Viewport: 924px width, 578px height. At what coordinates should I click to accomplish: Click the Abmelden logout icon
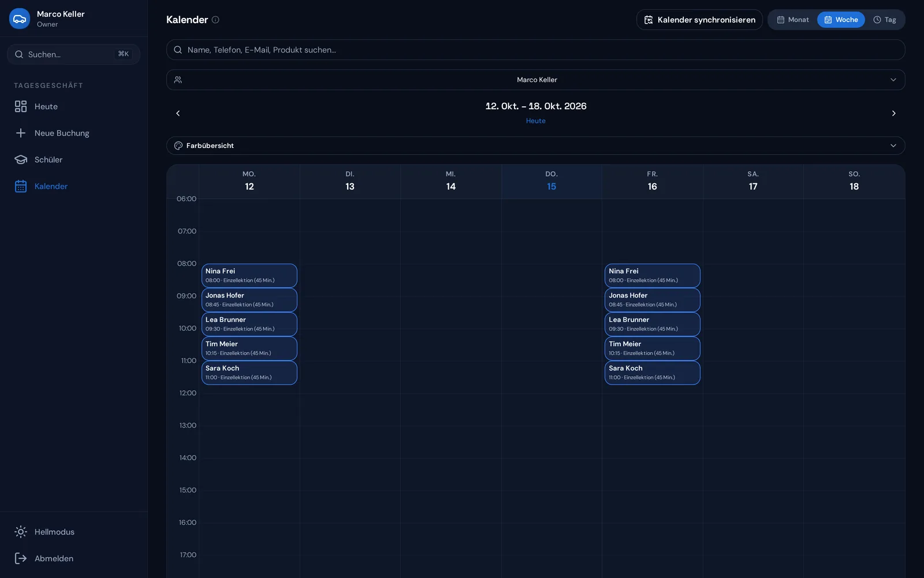(21, 558)
